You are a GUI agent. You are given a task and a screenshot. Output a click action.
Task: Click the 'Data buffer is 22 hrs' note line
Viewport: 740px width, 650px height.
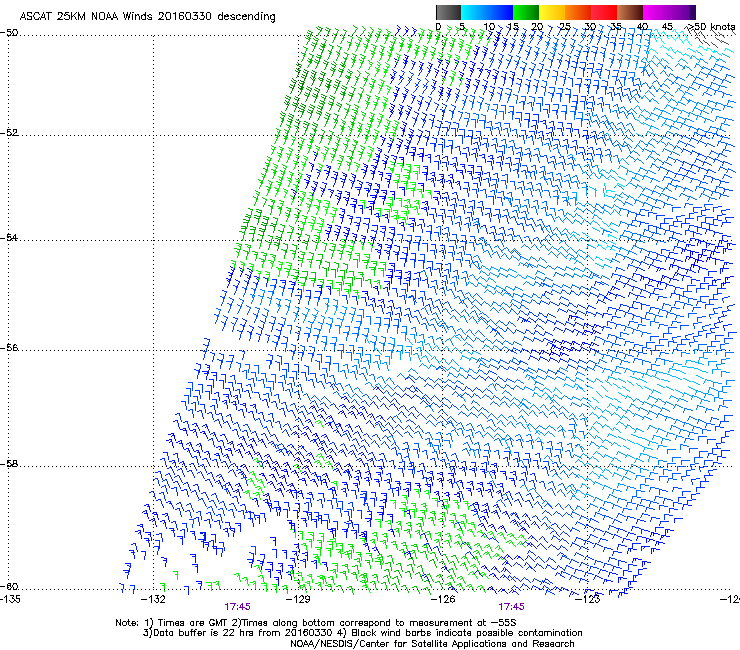[362, 633]
